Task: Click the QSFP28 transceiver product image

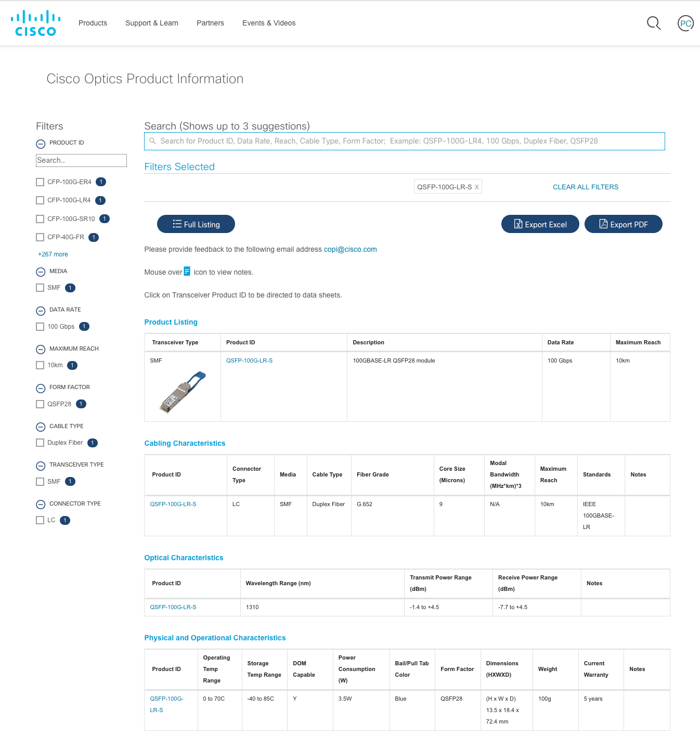Action: point(183,392)
